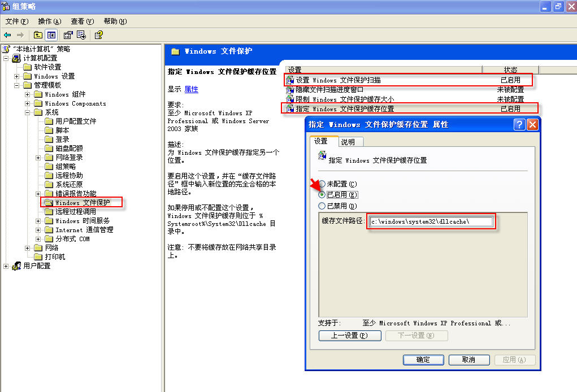
Task: Select the 未配置 radio button
Action: [322, 184]
